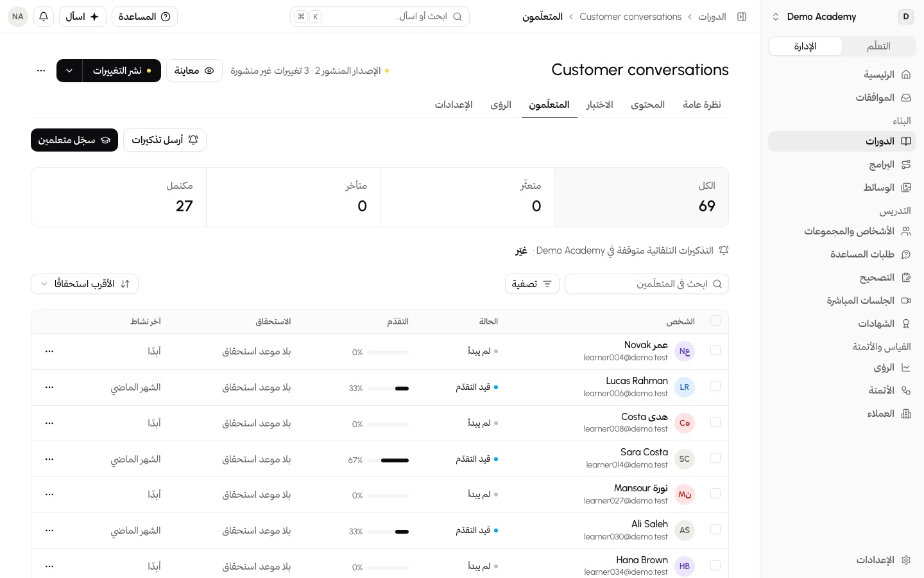Select checkbox for نورة Mansour

tap(715, 493)
